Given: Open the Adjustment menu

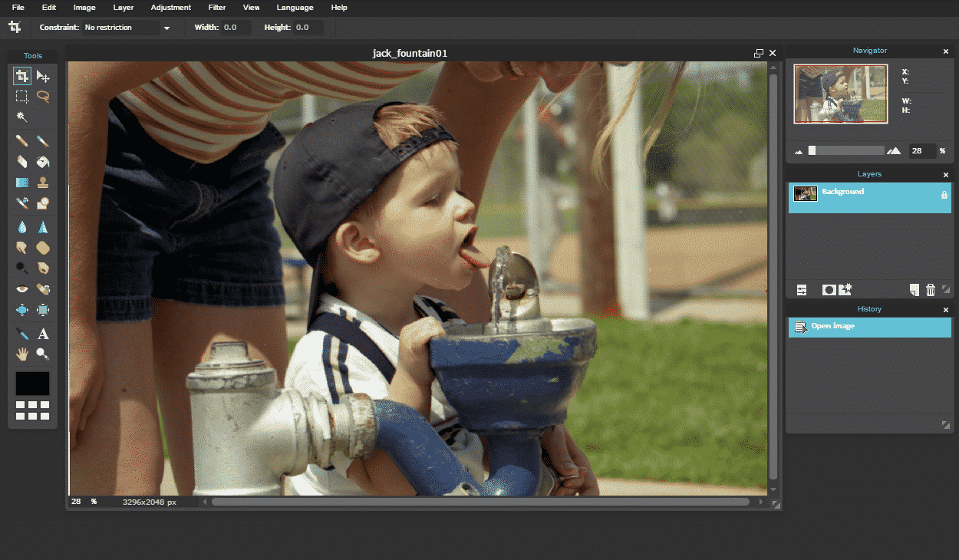Looking at the screenshot, I should 171,8.
